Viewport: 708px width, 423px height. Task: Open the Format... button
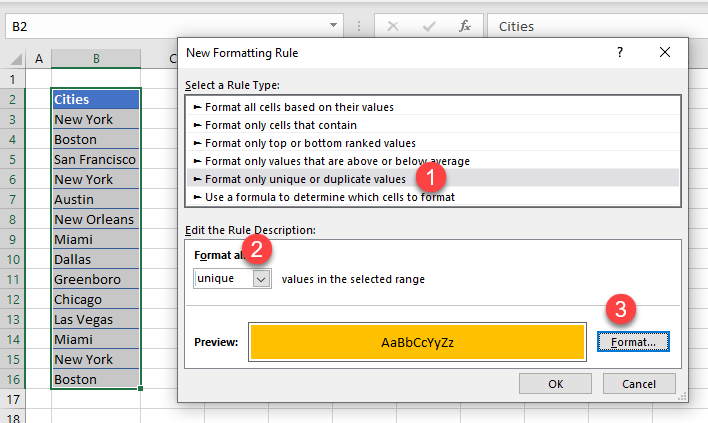point(632,342)
